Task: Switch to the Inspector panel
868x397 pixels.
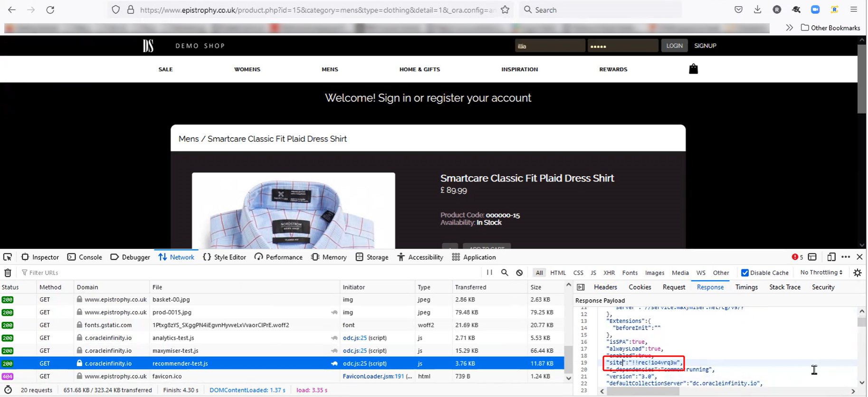Action: click(x=40, y=257)
